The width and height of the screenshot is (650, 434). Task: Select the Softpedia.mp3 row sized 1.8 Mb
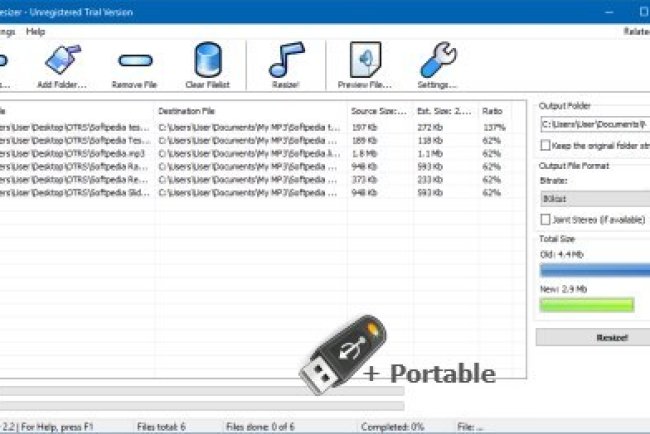pos(250,154)
